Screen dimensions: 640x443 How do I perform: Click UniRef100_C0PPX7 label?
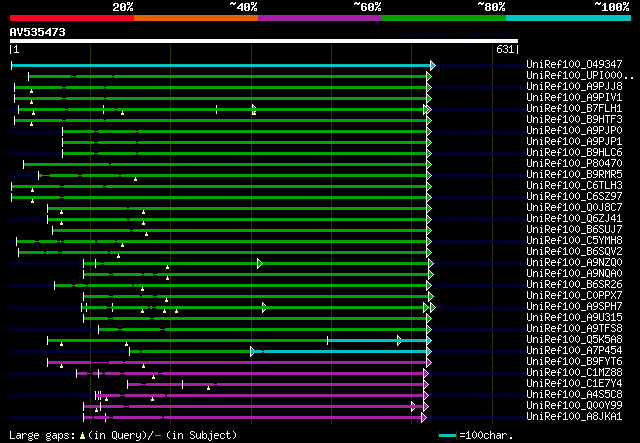[574, 296]
